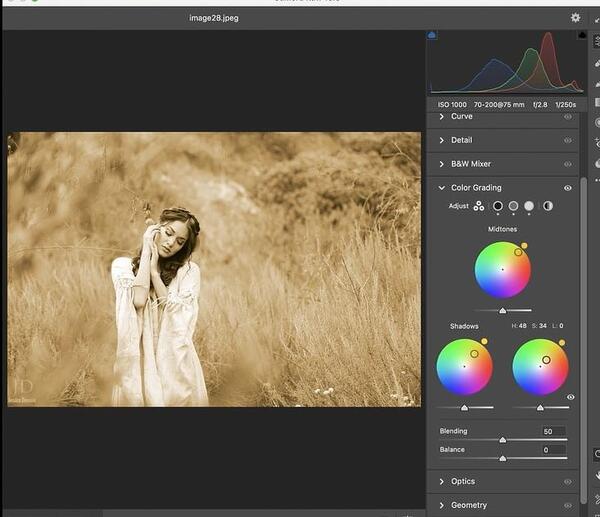Click the image28.jpeg file name
600x517 pixels.
(214, 18)
